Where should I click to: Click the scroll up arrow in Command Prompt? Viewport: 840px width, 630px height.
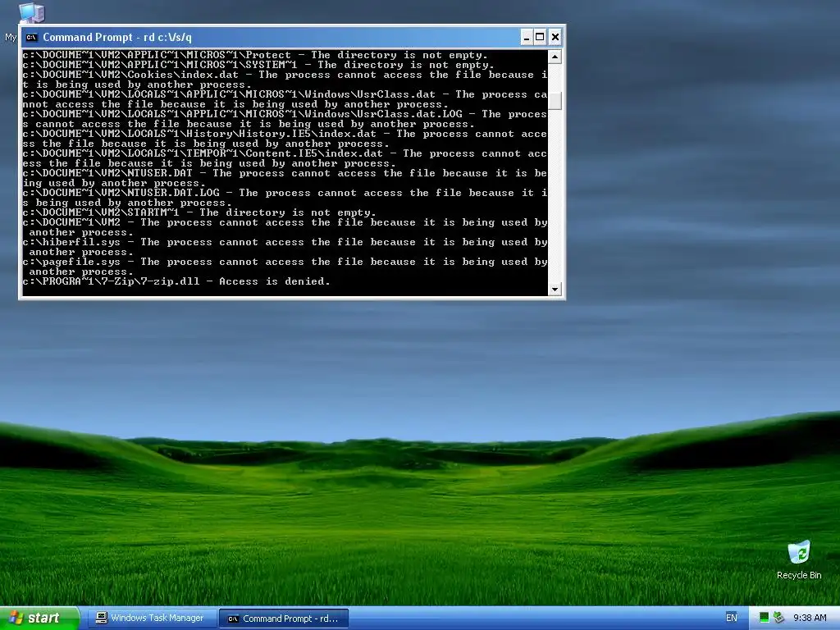(x=555, y=57)
